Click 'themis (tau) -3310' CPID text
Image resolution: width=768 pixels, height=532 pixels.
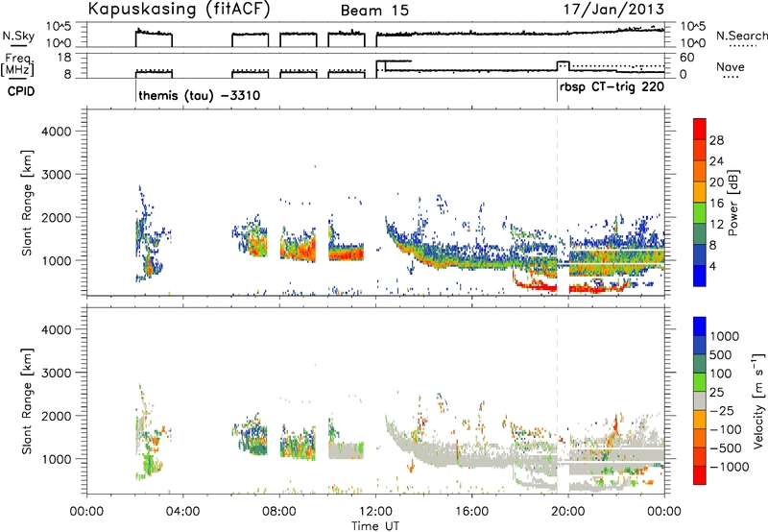[199, 95]
